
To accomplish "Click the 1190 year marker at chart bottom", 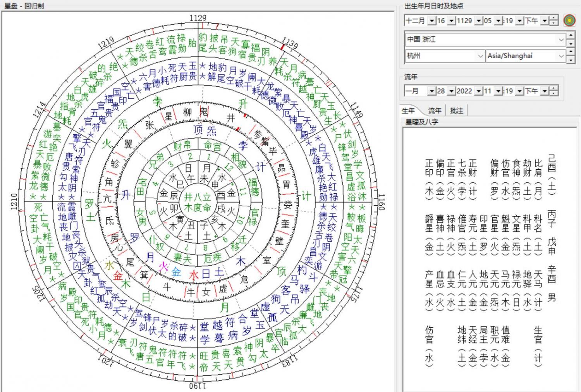I will (198, 386).
